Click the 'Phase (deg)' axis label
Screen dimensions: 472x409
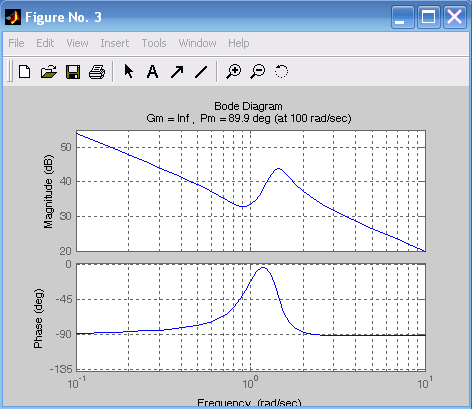pyautogui.click(x=38, y=319)
